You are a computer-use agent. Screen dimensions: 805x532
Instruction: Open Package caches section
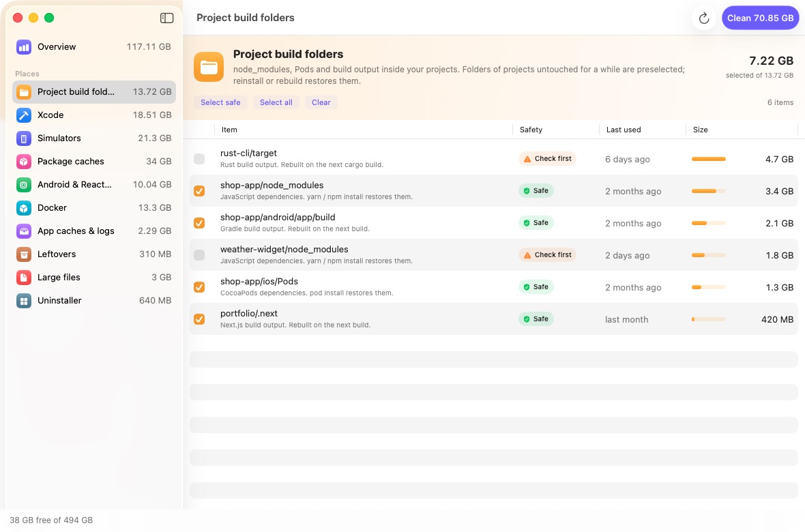point(94,162)
